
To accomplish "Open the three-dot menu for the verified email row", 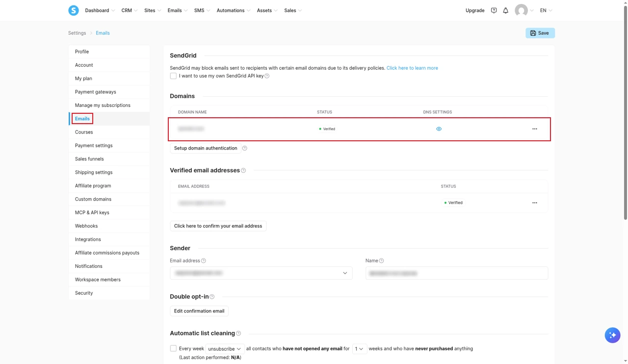I will click(x=535, y=203).
